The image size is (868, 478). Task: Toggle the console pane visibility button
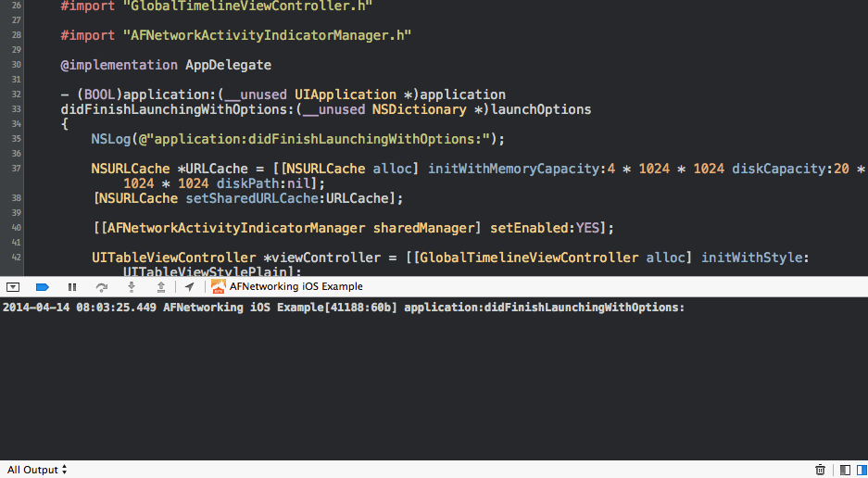861,470
